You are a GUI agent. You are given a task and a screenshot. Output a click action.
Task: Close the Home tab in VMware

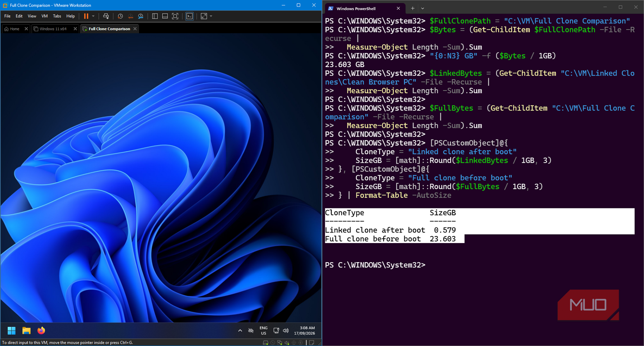pos(26,29)
